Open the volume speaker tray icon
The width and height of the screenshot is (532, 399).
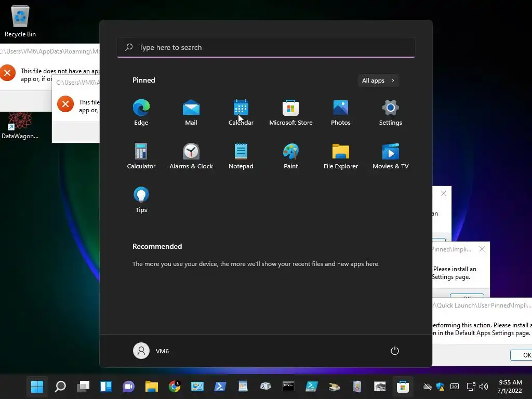tap(484, 387)
